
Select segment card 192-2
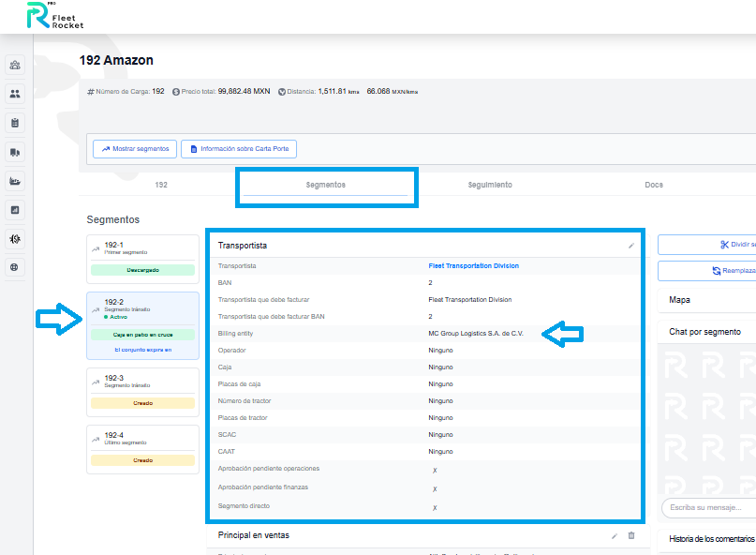[x=142, y=325]
